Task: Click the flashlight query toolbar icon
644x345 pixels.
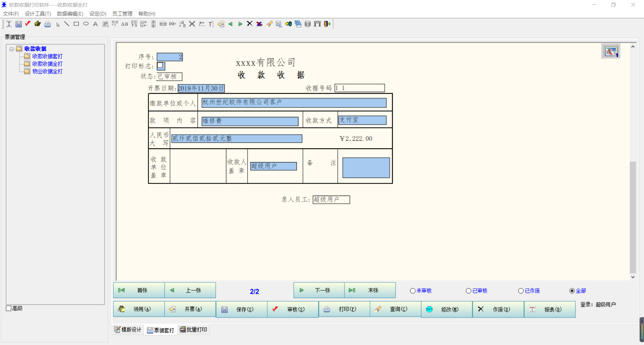Action: pos(269,24)
